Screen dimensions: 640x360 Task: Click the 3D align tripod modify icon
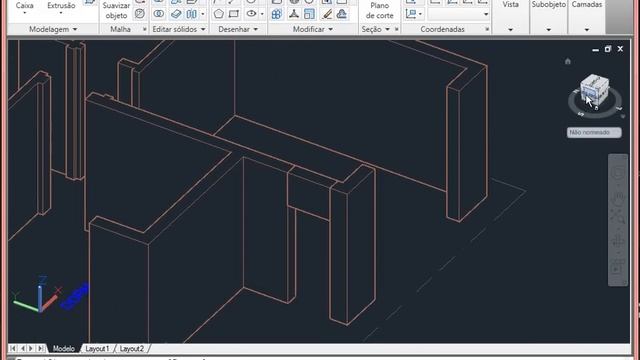[293, 14]
